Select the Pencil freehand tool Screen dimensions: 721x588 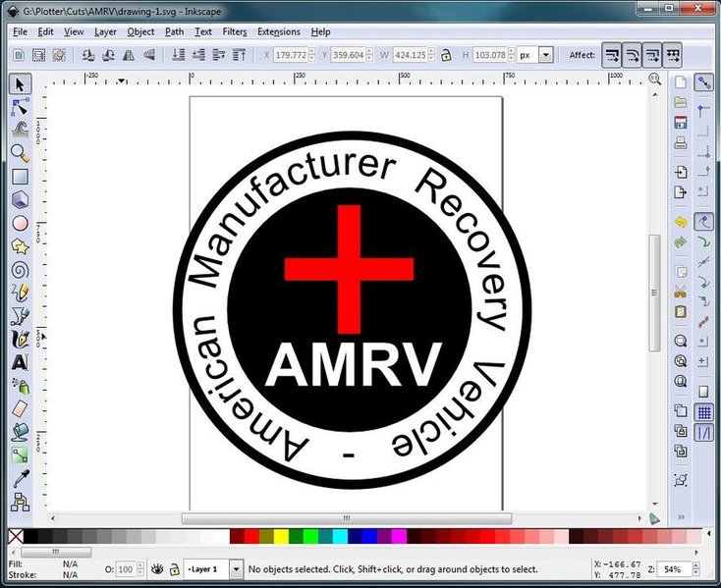pos(20,294)
